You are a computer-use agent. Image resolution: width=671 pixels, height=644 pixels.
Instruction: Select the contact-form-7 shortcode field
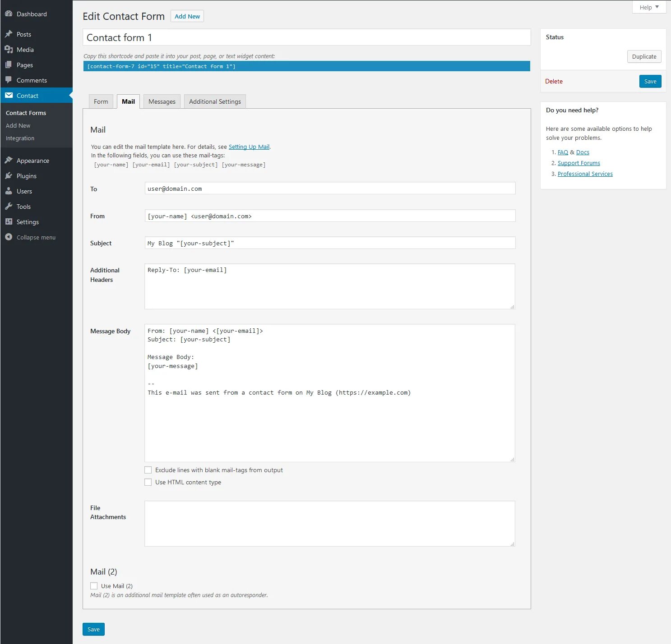pyautogui.click(x=307, y=66)
